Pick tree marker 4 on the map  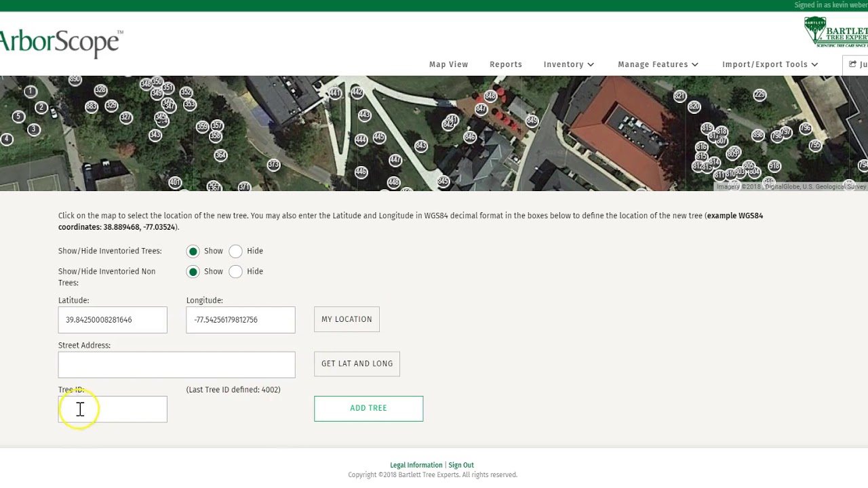click(x=7, y=139)
